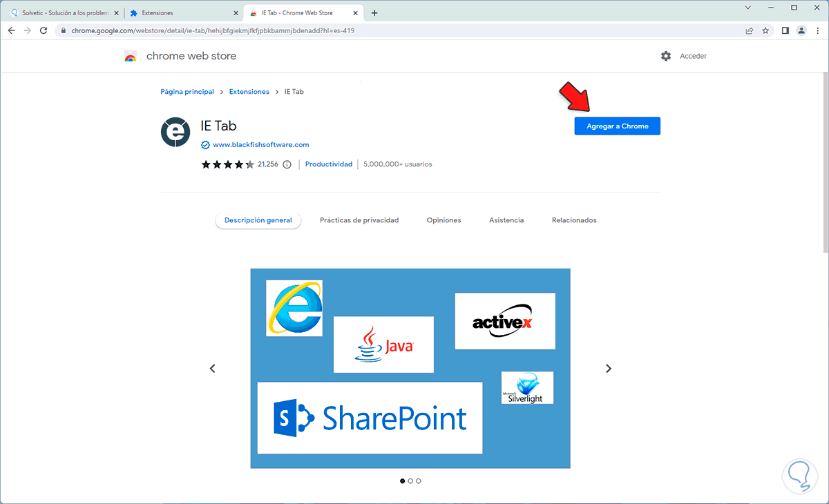
Task: View site information lock icon
Action: pyautogui.click(x=63, y=30)
